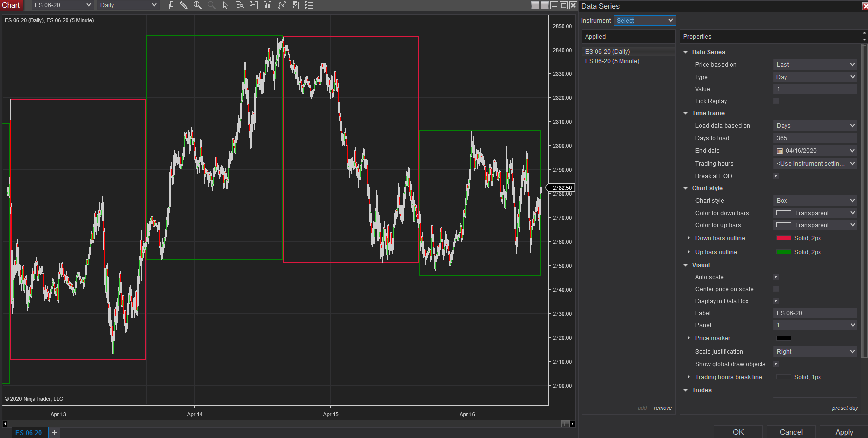This screenshot has height=438, width=868.
Task: Select the Drawing Tools pencil icon
Action: click(x=184, y=5)
